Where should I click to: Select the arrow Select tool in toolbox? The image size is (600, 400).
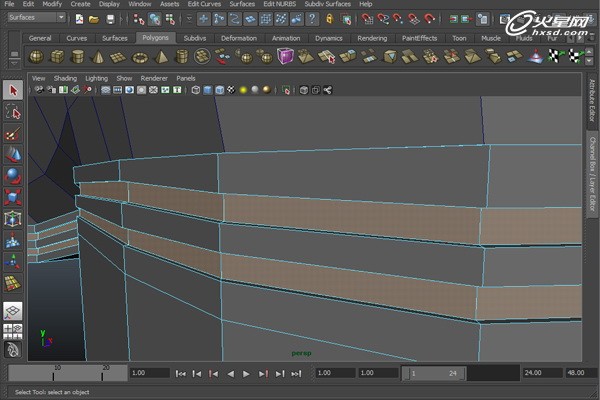click(x=12, y=91)
